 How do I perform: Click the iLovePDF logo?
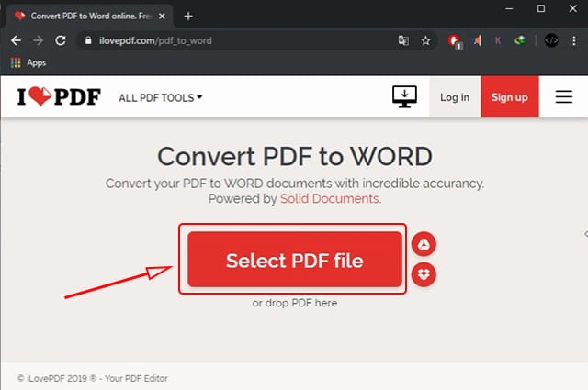coord(59,96)
